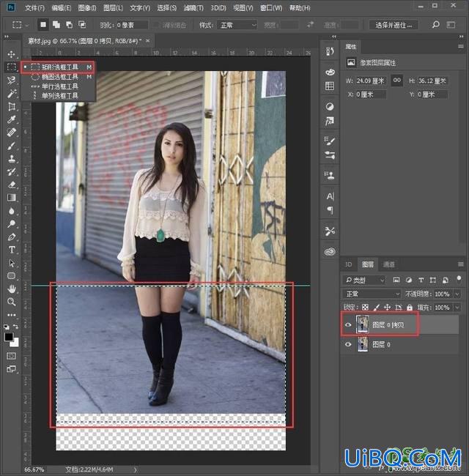This screenshot has height=476, width=469.
Task: Select the Shape tool
Action: click(x=12, y=276)
